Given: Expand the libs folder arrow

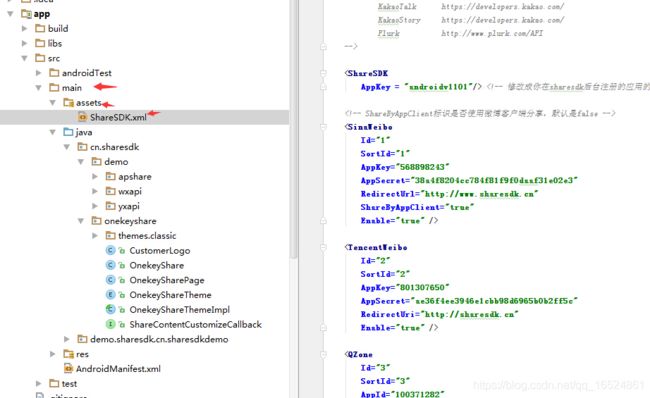Looking at the screenshot, I should pyautogui.click(x=24, y=43).
